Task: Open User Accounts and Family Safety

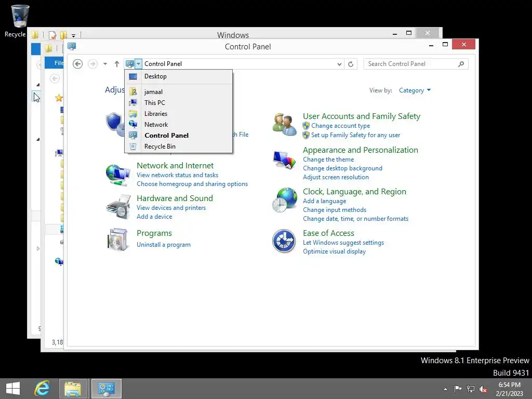Action: click(362, 116)
